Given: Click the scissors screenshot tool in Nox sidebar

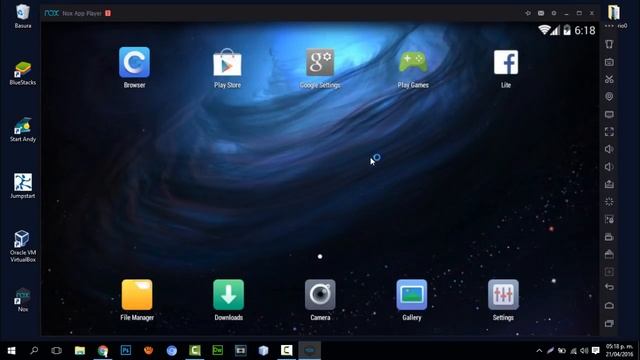Looking at the screenshot, I should click(609, 79).
